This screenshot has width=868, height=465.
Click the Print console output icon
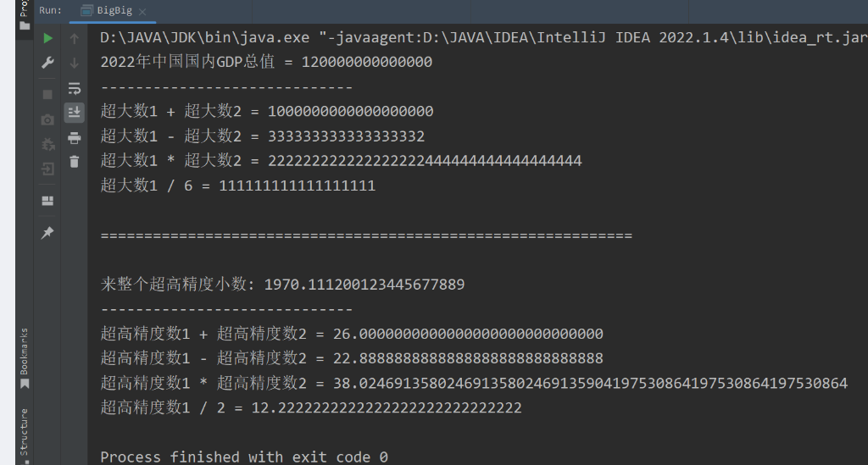pos(75,138)
